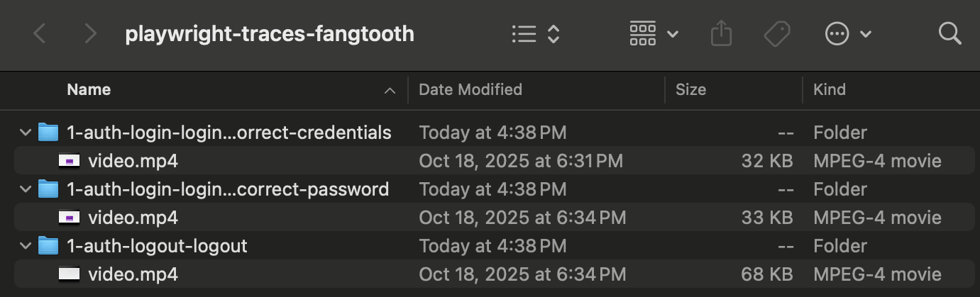Click the Back navigation arrow
Screen dimensions: 980x297
click(x=40, y=33)
